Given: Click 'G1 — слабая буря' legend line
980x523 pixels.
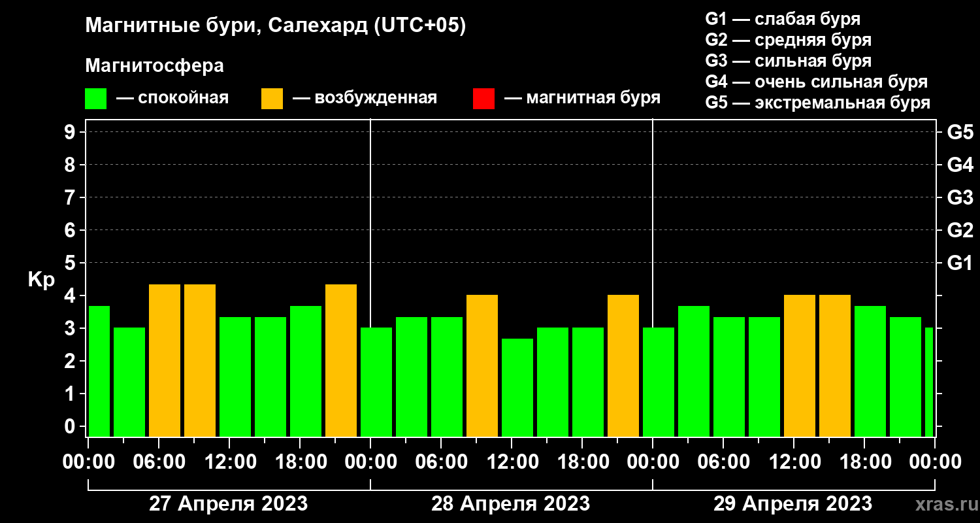Looking at the screenshot, I should [783, 19].
